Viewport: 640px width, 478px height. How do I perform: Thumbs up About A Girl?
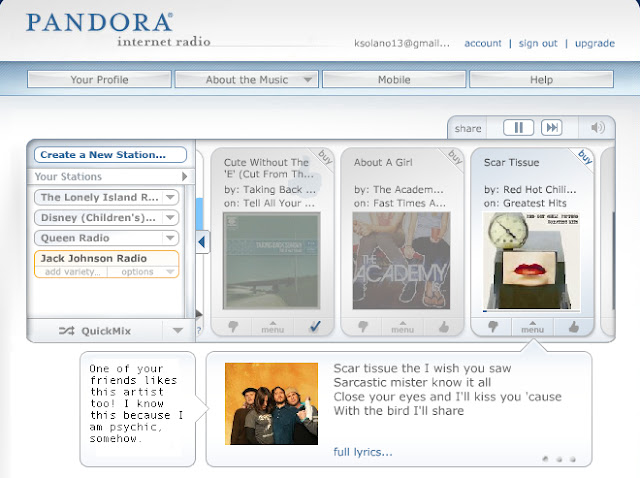pos(444,327)
